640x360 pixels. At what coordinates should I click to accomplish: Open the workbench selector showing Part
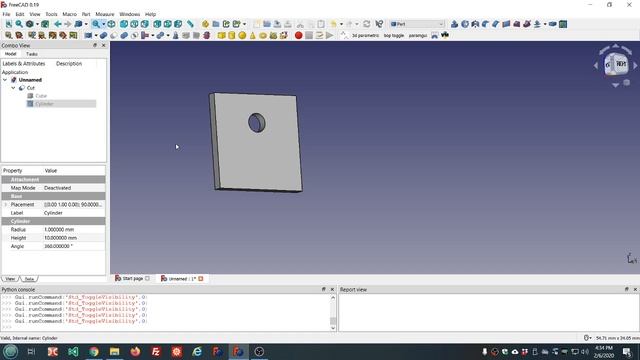point(417,24)
